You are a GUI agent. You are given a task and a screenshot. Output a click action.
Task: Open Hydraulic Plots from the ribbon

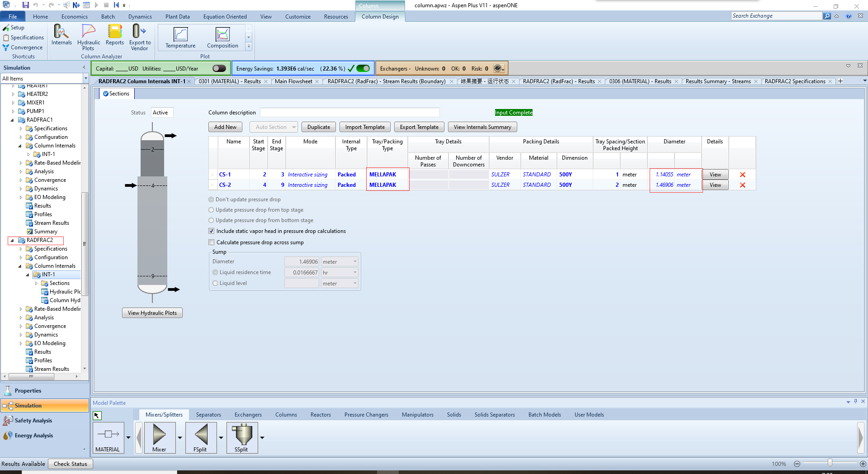89,37
